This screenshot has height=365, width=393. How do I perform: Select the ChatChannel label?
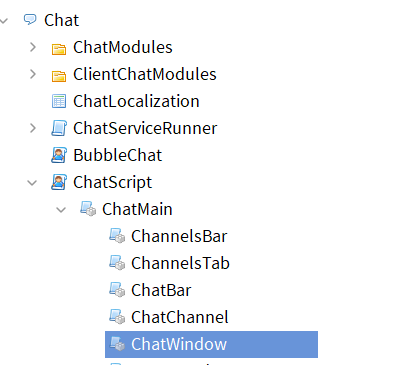pos(180,317)
